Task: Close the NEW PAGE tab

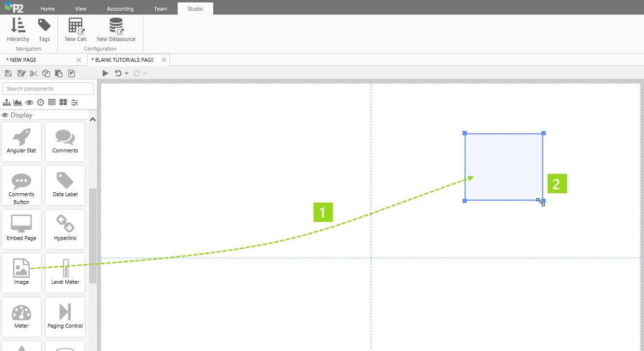Action: click(79, 60)
